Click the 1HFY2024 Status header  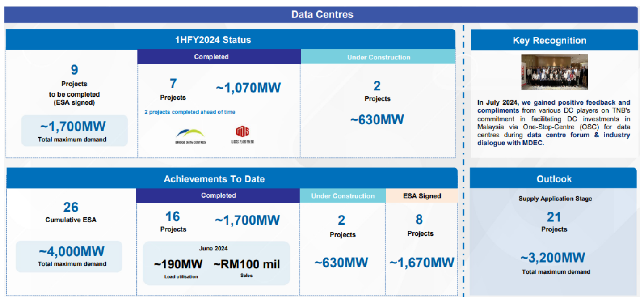tap(213, 40)
